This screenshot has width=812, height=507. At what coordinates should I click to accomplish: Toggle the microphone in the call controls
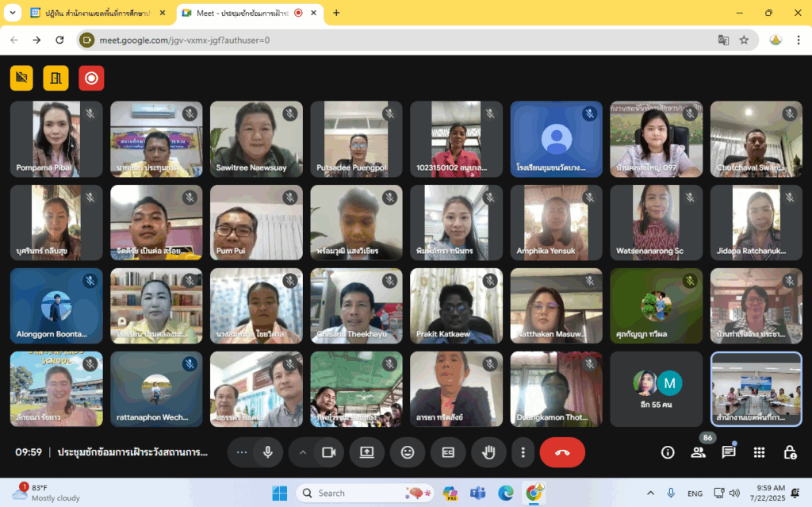(268, 452)
